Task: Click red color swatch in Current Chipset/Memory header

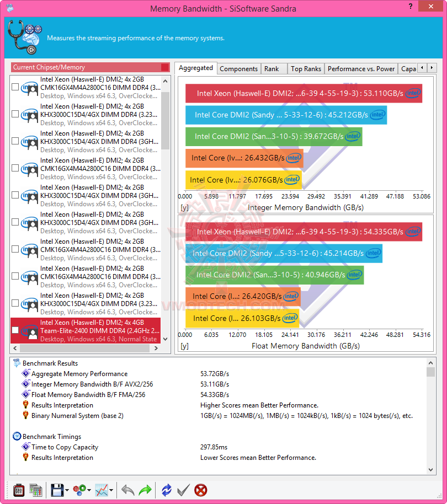Action: coord(164,67)
